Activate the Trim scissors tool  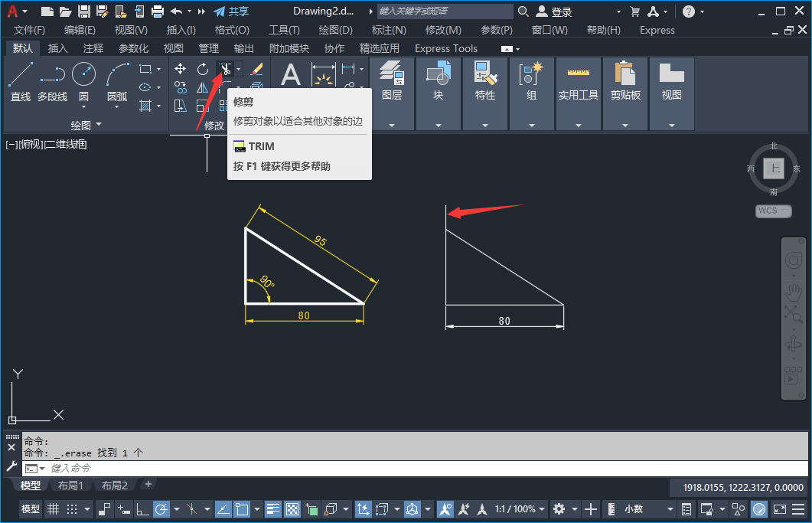[225, 69]
